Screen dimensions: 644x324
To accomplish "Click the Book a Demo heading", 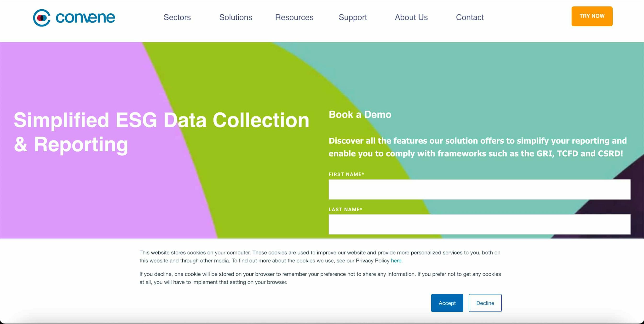I will point(360,114).
